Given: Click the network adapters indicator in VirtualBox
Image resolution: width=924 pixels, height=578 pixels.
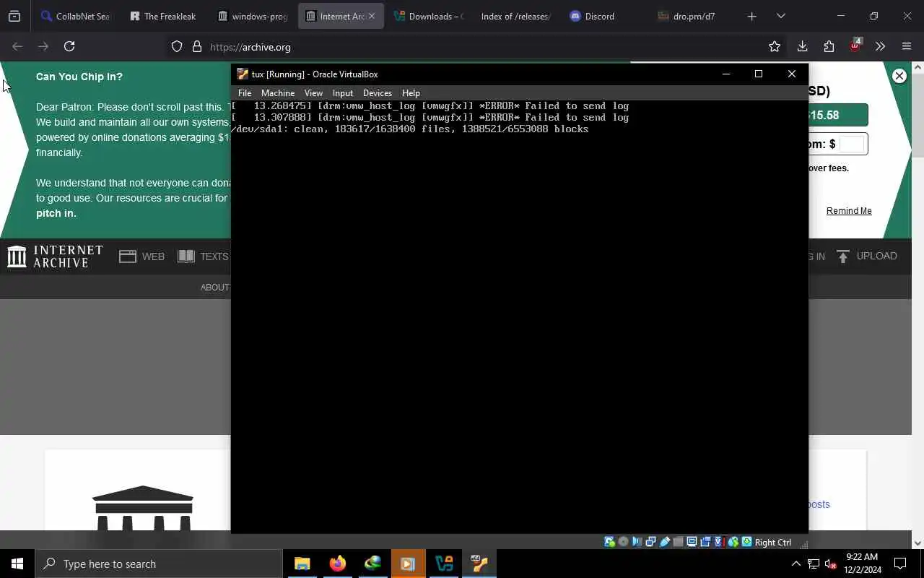Looking at the screenshot, I should pyautogui.click(x=650, y=542).
